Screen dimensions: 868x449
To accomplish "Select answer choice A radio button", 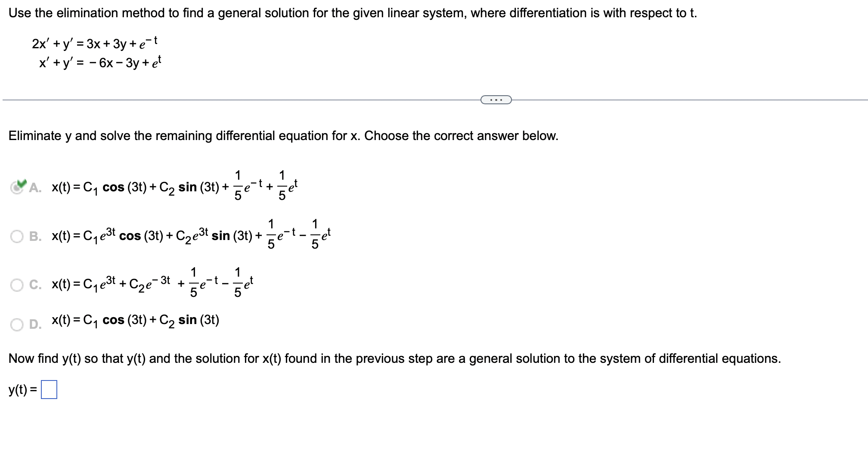I will click(17, 186).
